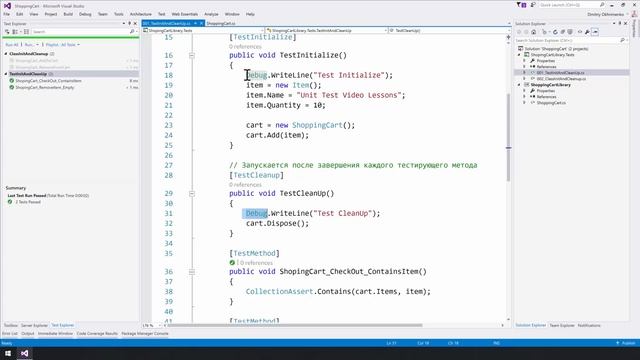Pin the Solution Explorer panel
This screenshot has height=360, width=640.
(x=620, y=24)
